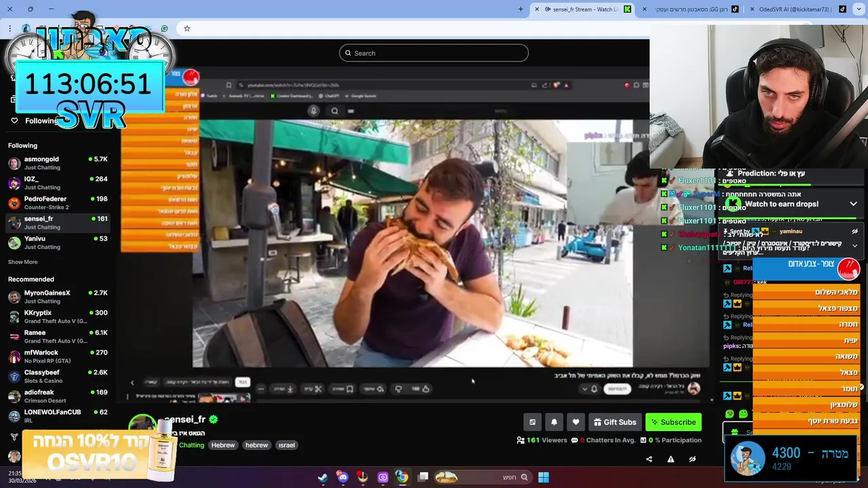The height and width of the screenshot is (488, 868).
Task: Open LONEWOLFanCUB recommended channel
Action: (58, 415)
